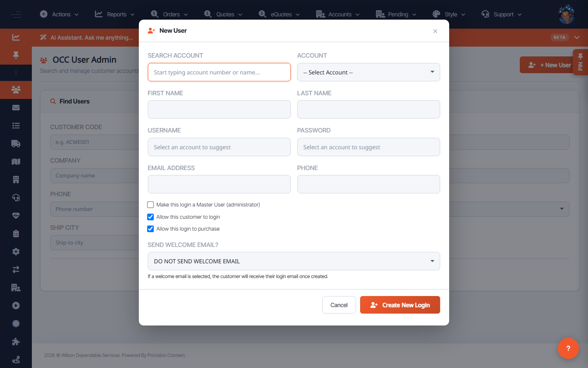The height and width of the screenshot is (368, 588).
Task: Open the Actions menu
Action: point(59,14)
